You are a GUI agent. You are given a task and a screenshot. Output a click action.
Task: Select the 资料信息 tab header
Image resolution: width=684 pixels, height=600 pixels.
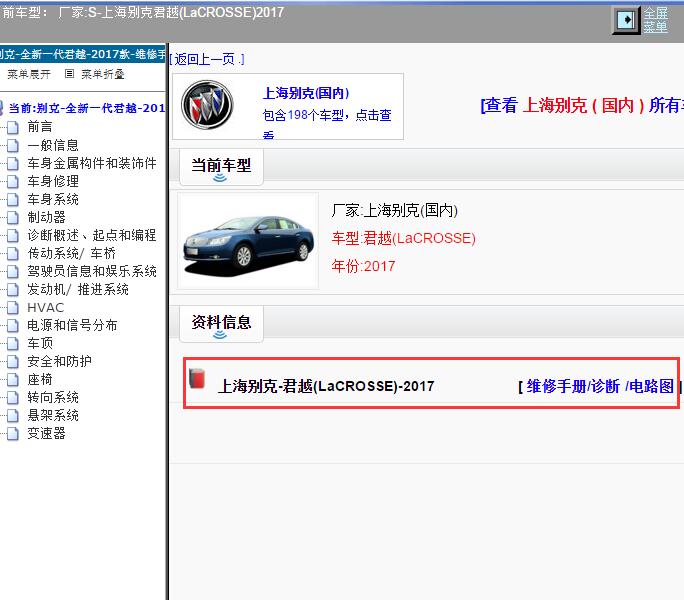pos(221,322)
